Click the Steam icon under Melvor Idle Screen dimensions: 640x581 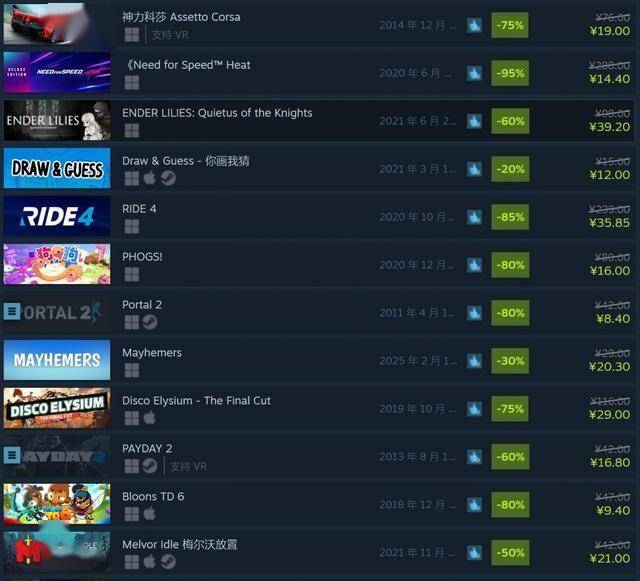point(168,562)
